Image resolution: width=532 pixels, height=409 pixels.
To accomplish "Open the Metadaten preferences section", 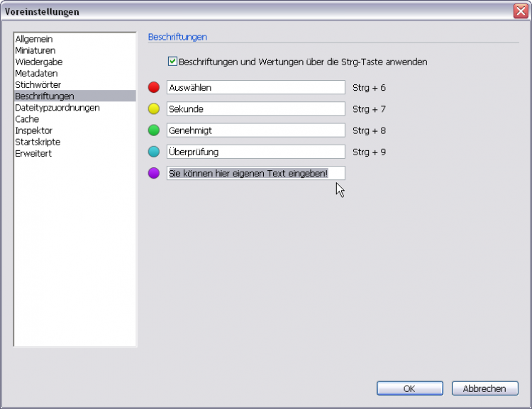I will [x=36, y=73].
